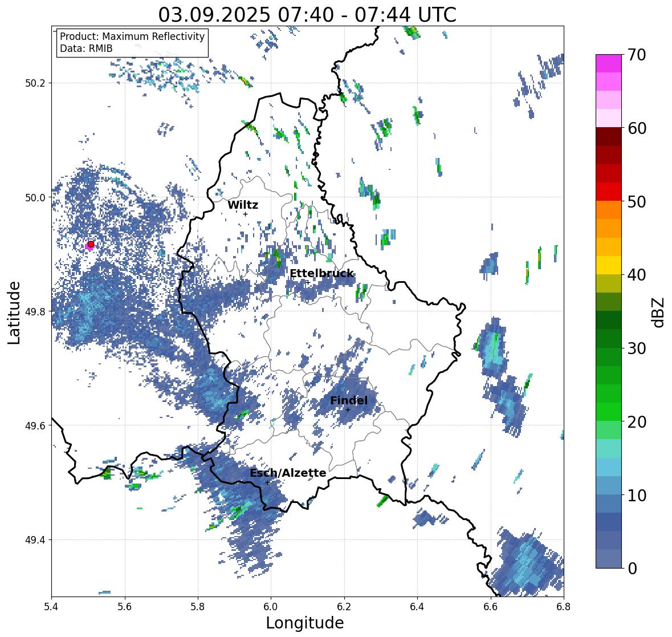
Task: Click the dark red colorbar segment below 60
Action: 609,137
